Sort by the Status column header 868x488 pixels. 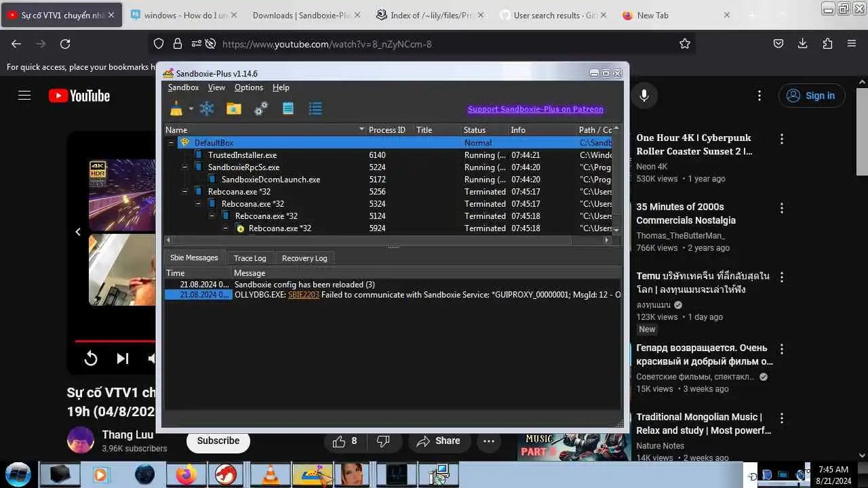click(484, 130)
